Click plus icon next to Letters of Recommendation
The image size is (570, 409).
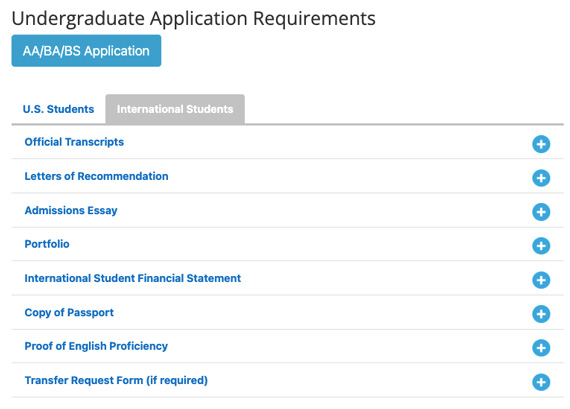click(541, 178)
